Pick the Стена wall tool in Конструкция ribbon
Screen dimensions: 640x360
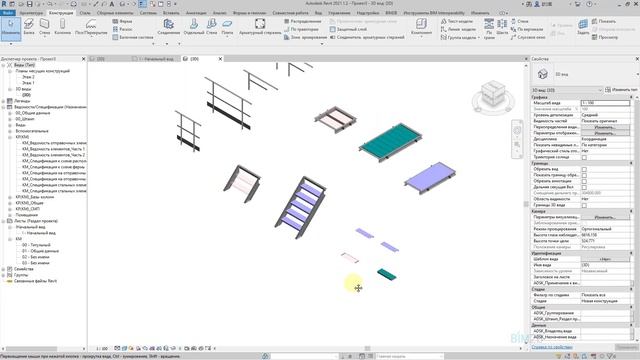coord(44,27)
